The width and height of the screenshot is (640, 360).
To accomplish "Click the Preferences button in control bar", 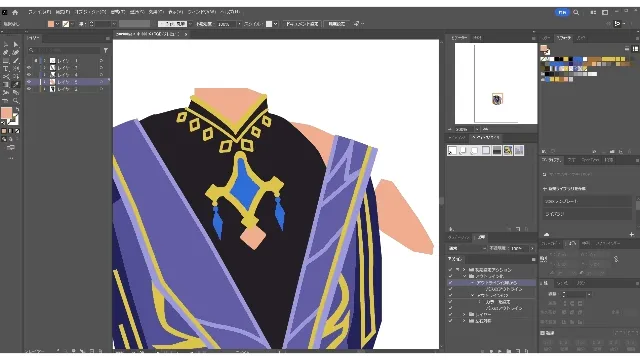I will coord(337,24).
